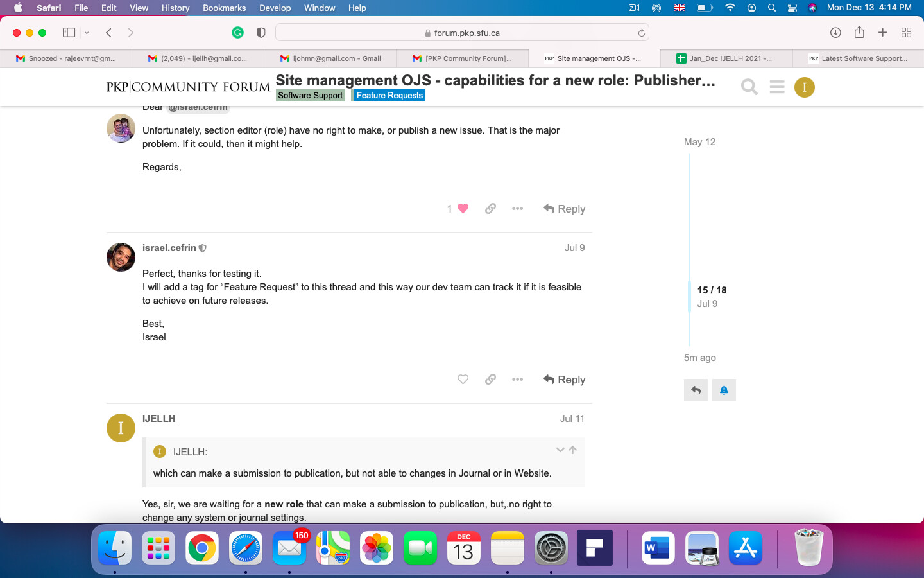Screen dimensions: 924x578
Task: Open the IJELLH user avatar menu
Action: pos(804,87)
